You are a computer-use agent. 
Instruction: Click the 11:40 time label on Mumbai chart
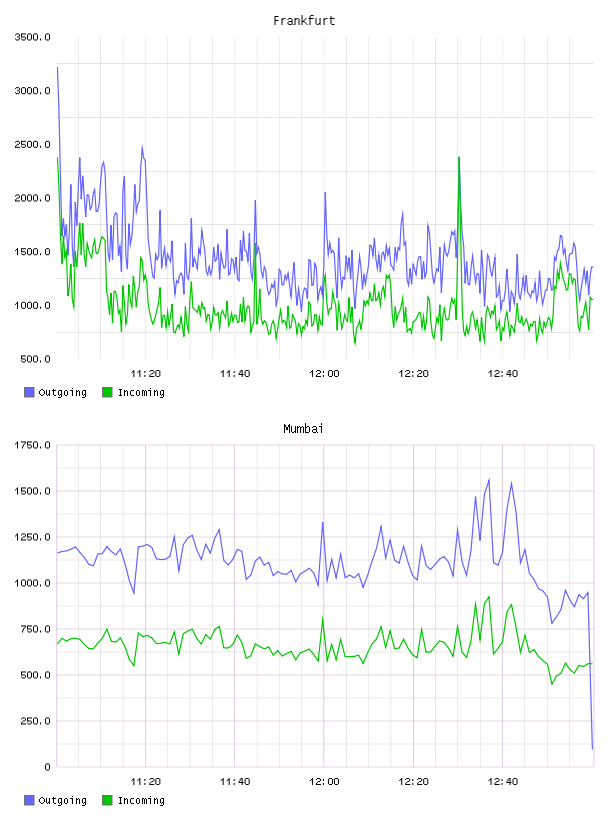[235, 781]
